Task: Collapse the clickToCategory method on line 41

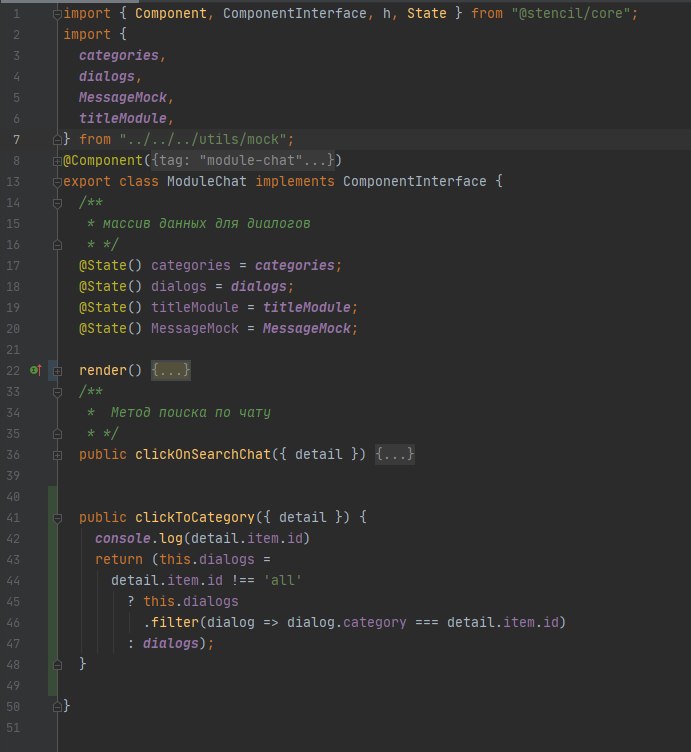Action: point(57,518)
